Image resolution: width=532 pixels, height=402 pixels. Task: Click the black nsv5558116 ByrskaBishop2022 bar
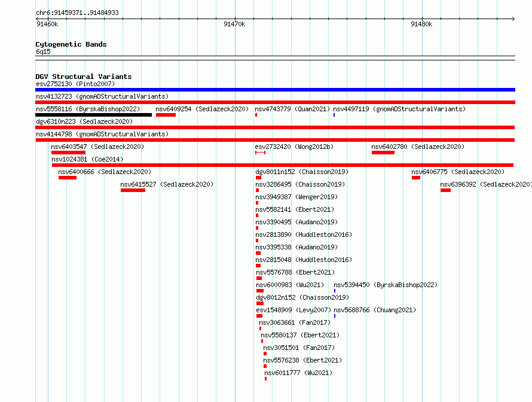click(x=94, y=115)
